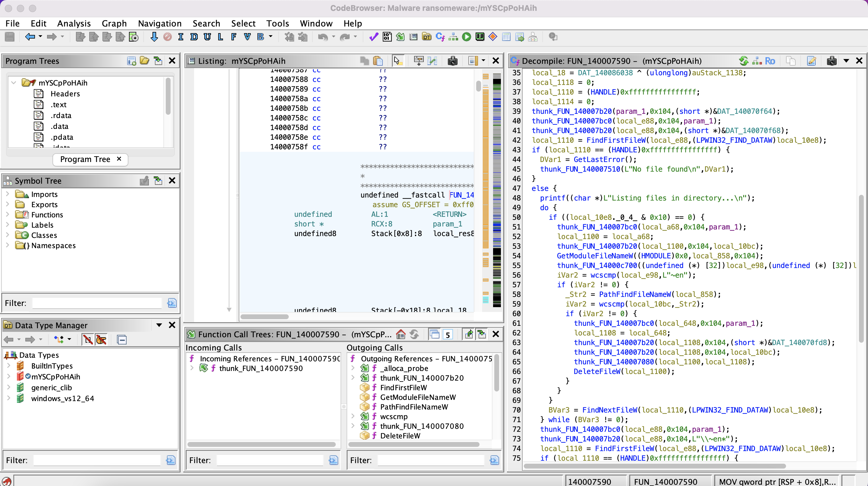The height and width of the screenshot is (486, 868).
Task: Click address 14000758c in the Listing
Action: click(x=289, y=118)
